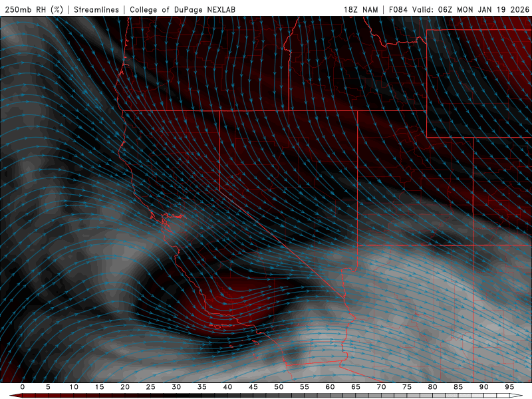Choose the '75' label on the RH scale
Viewport: 532px width, 399px height.
[x=407, y=387]
